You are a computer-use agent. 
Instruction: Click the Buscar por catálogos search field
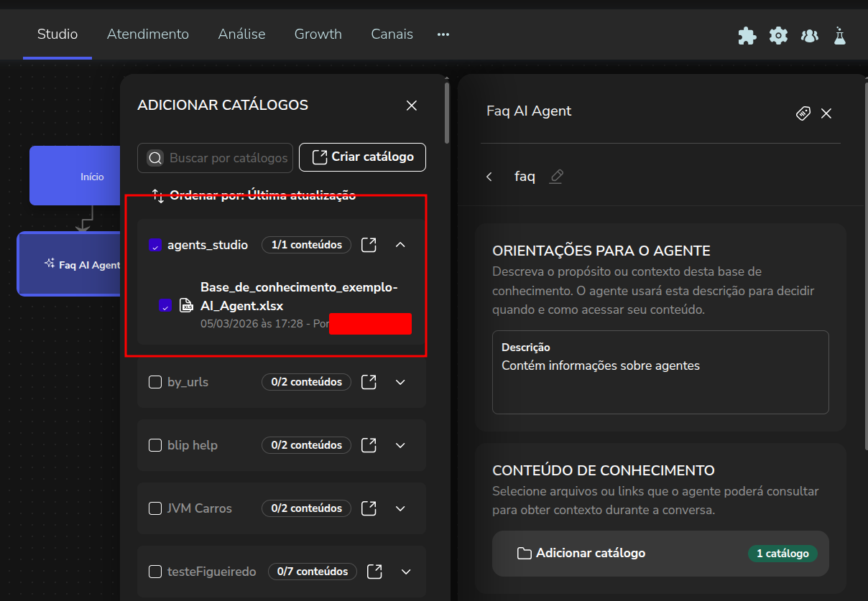pos(227,158)
